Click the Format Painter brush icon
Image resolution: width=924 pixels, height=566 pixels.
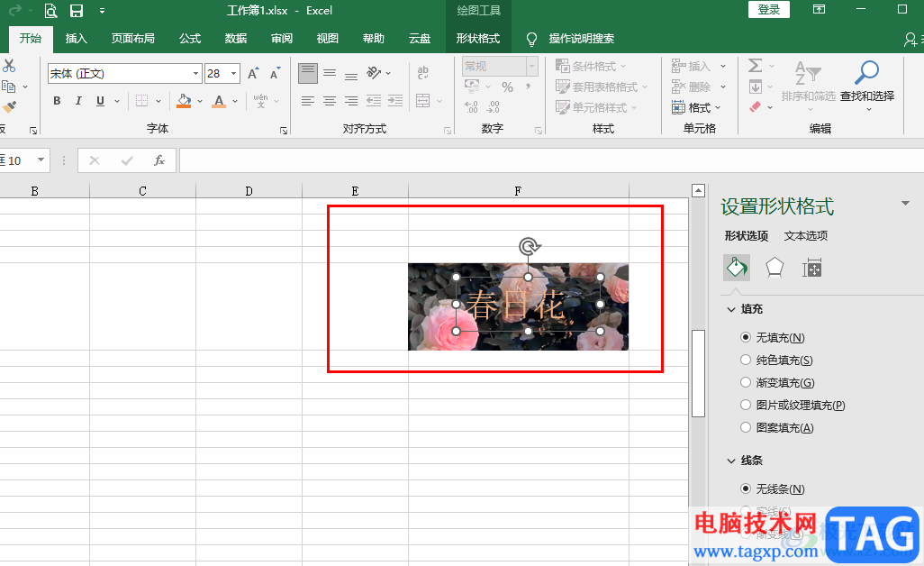pos(9,107)
